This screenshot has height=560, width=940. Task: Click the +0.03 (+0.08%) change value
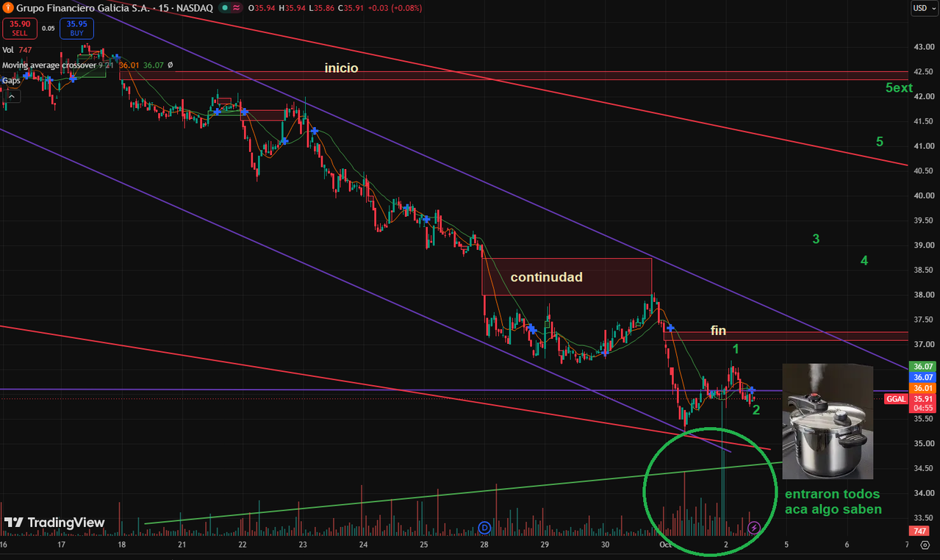coord(393,8)
